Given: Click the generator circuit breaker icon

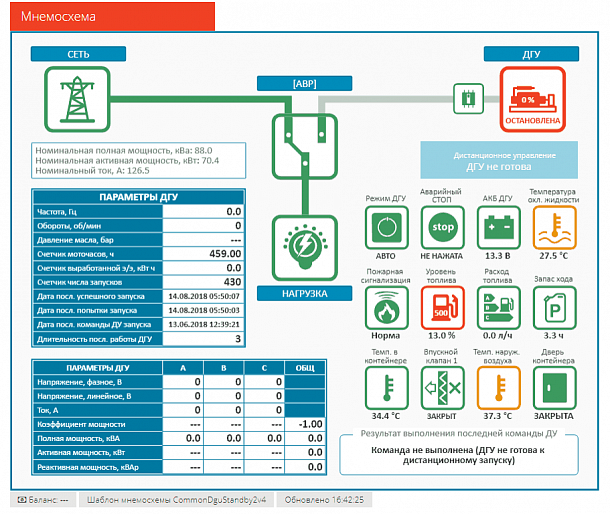Looking at the screenshot, I should pyautogui.click(x=468, y=98).
